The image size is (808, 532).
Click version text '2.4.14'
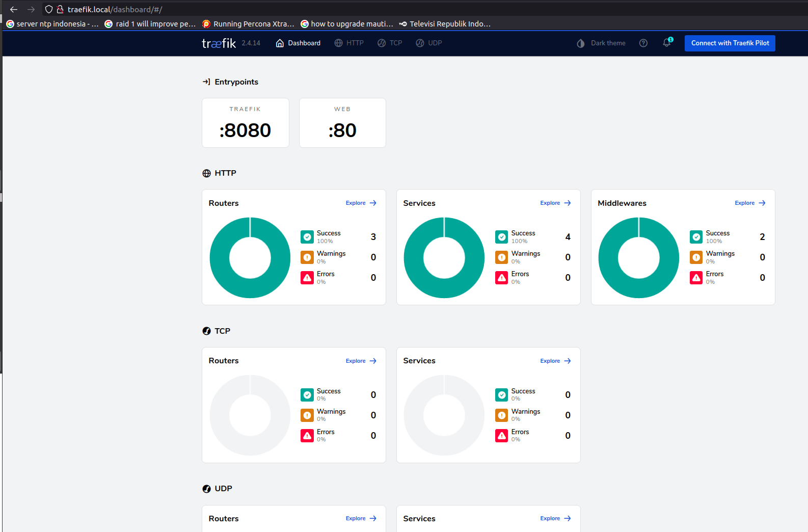251,43
